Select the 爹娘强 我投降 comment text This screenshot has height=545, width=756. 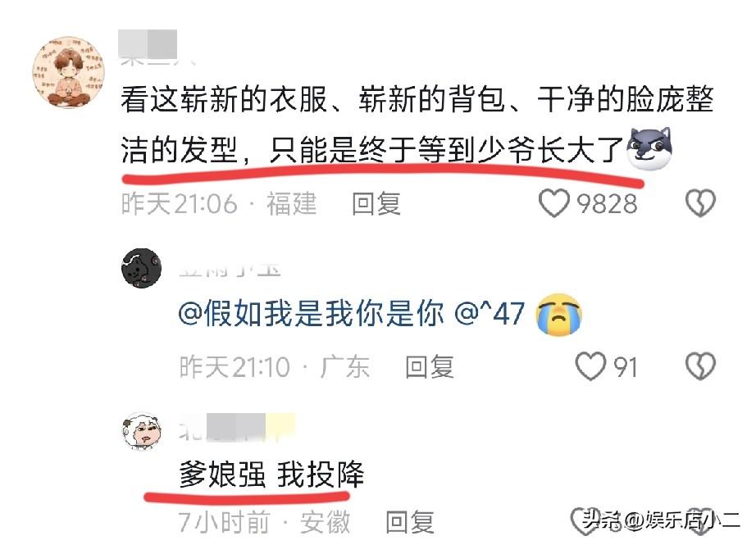click(x=271, y=475)
